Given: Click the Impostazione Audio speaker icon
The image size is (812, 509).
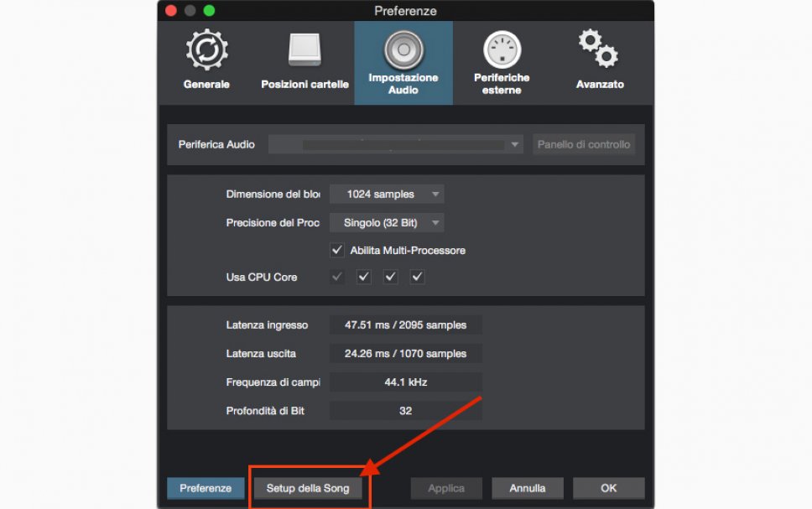Looking at the screenshot, I should (403, 50).
